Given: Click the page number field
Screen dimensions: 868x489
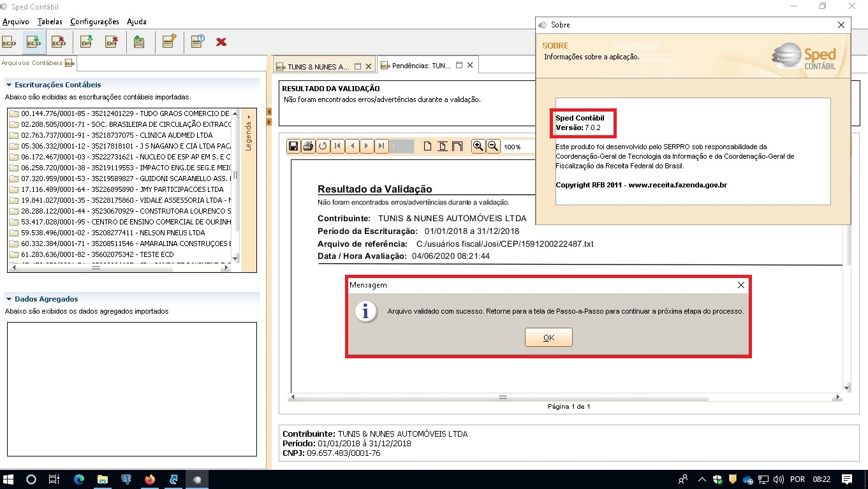Looking at the screenshot, I should [x=402, y=147].
